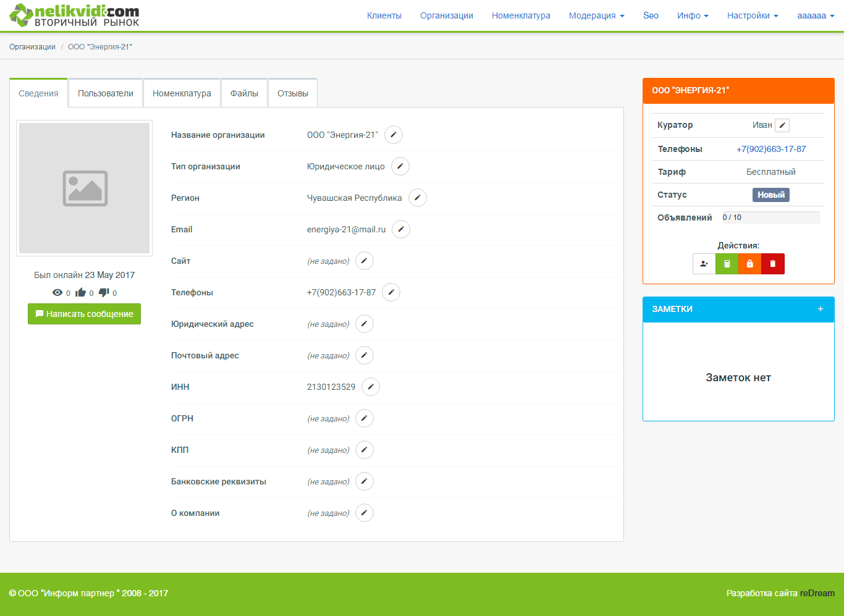Screen dimensions: 844x616
Task: Switch to the Номенклатура tab
Action: (182, 93)
